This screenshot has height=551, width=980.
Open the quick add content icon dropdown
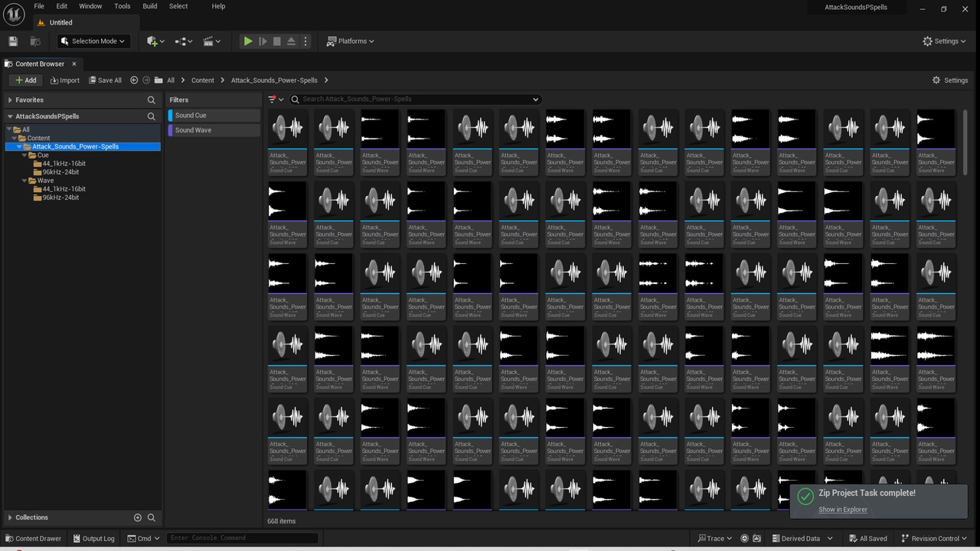point(155,41)
